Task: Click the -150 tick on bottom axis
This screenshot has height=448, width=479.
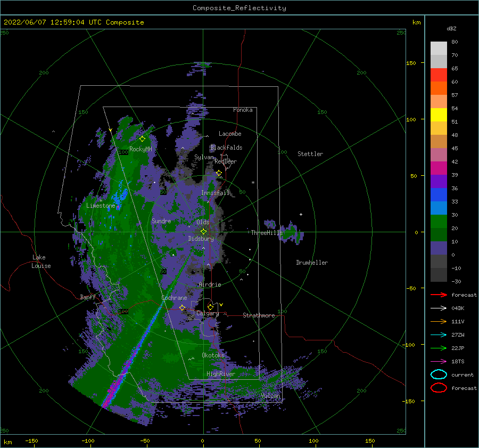Action: [31, 441]
